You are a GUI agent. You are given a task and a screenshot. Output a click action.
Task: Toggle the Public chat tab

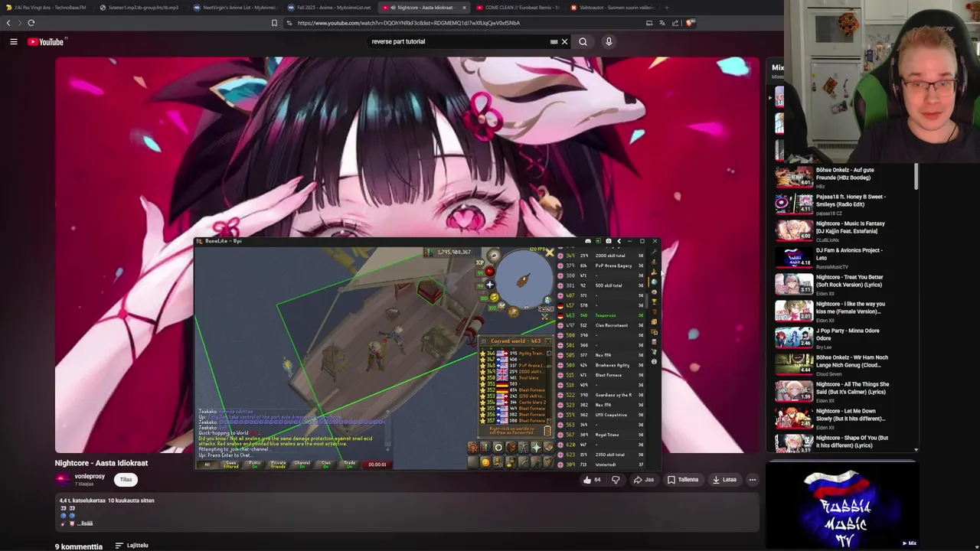[254, 465]
